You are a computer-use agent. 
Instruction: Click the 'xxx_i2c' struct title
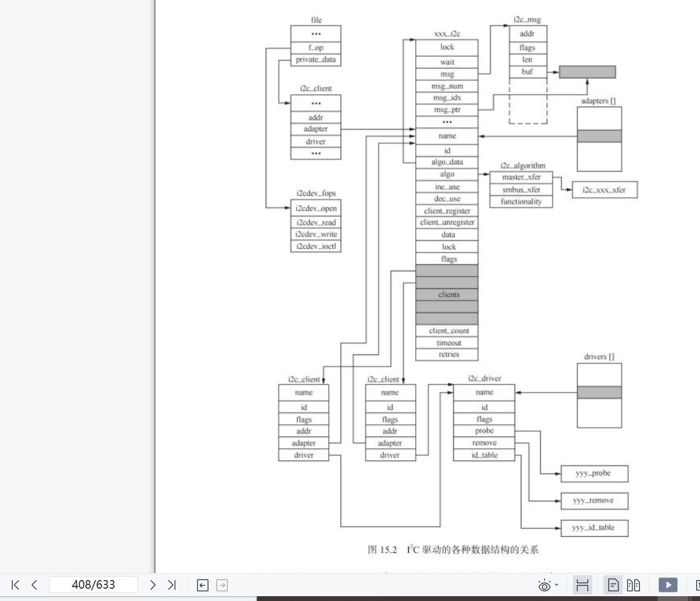447,33
